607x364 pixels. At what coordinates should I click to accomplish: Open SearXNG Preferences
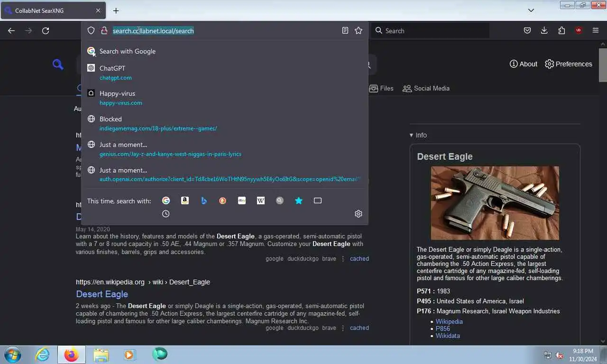pyautogui.click(x=569, y=64)
